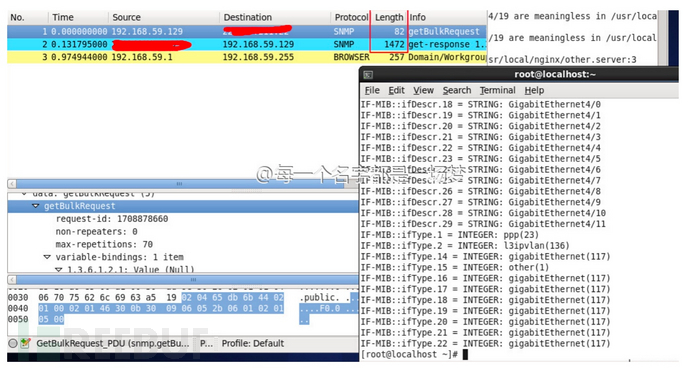Collapse the getBulkRequest tree node
Image resolution: width=690 pixels, height=368 pixels.
click(36, 206)
